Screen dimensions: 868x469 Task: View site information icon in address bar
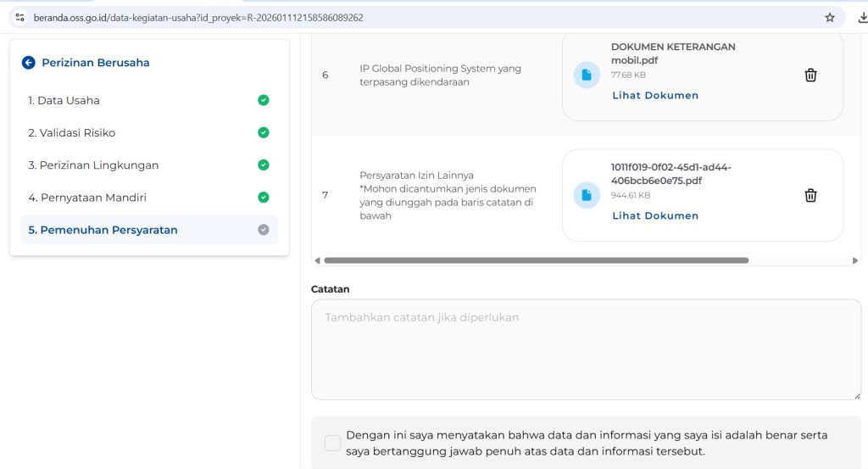click(x=20, y=17)
